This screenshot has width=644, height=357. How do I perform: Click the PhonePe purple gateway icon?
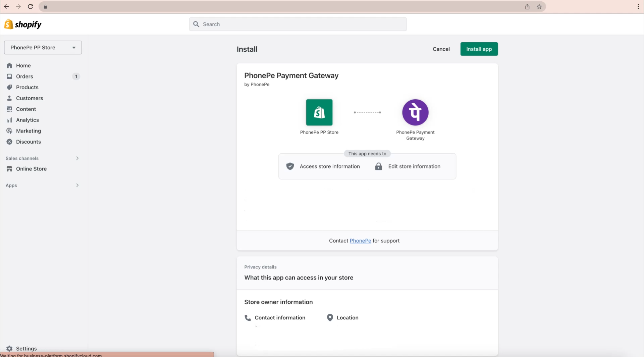pos(415,112)
